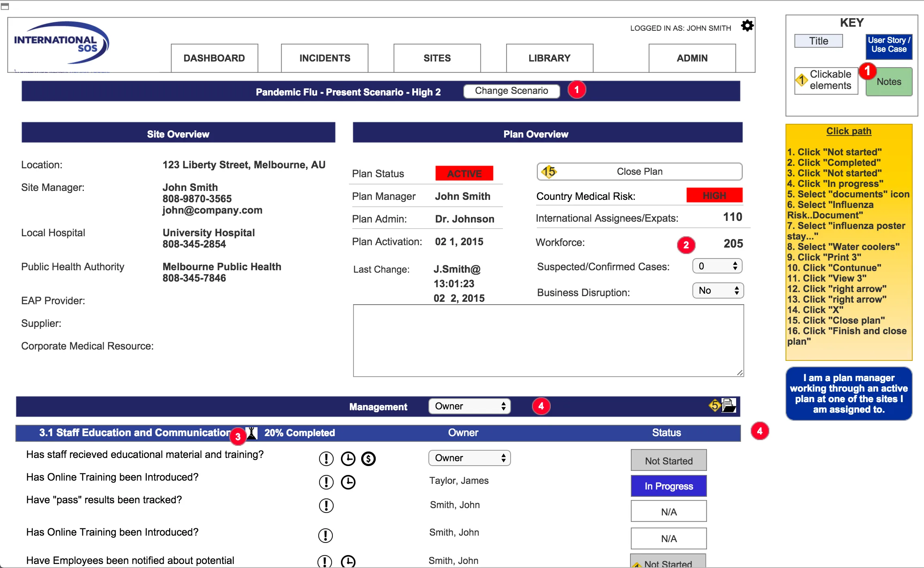Click dollar icon for staff educational material row
The image size is (924, 568).
[x=368, y=459]
